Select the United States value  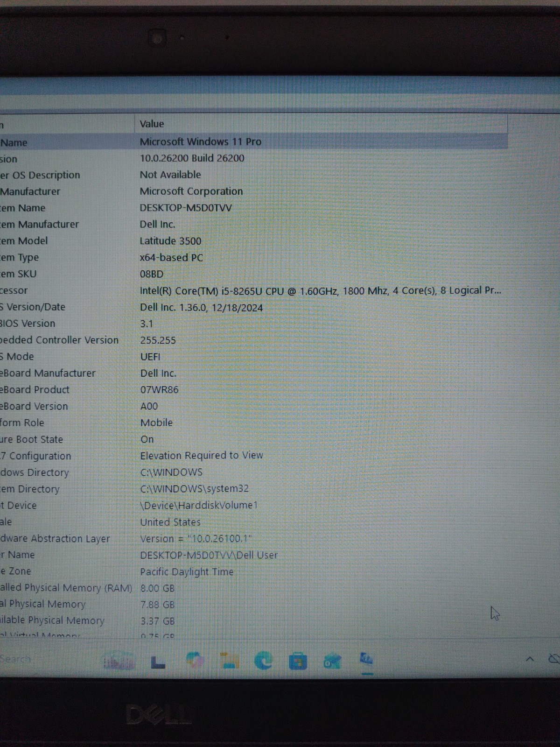click(x=170, y=522)
